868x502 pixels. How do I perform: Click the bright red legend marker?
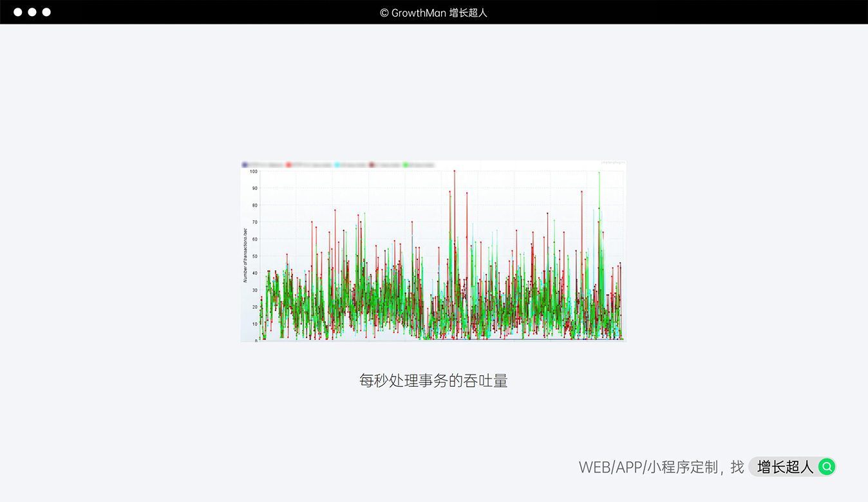[289, 165]
